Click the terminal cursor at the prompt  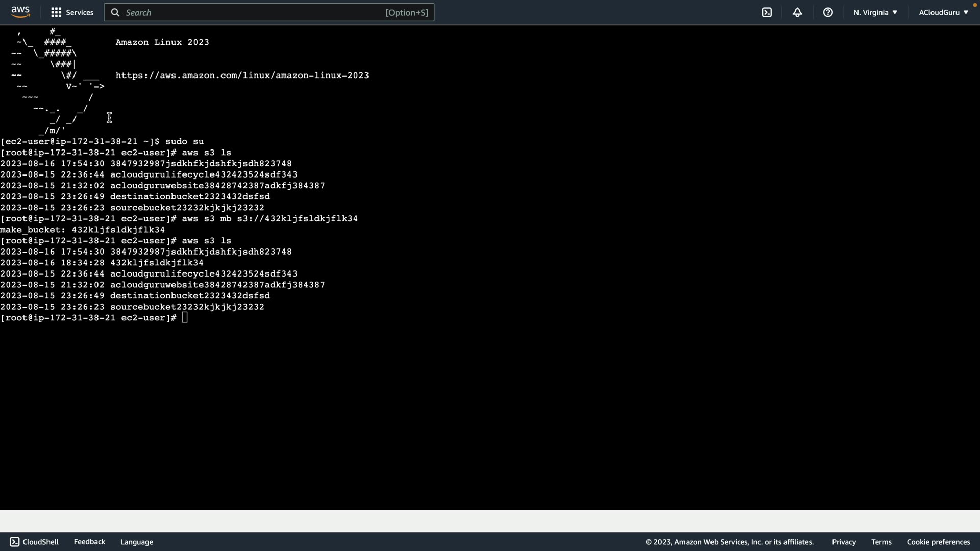coord(185,318)
